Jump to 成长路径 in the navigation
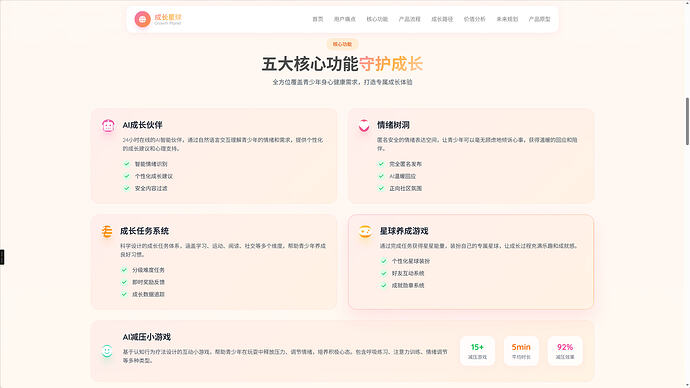690x388 pixels. tap(442, 19)
